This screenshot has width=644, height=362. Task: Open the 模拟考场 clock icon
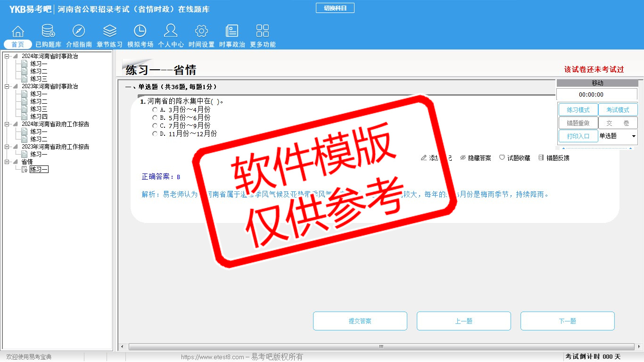[140, 31]
